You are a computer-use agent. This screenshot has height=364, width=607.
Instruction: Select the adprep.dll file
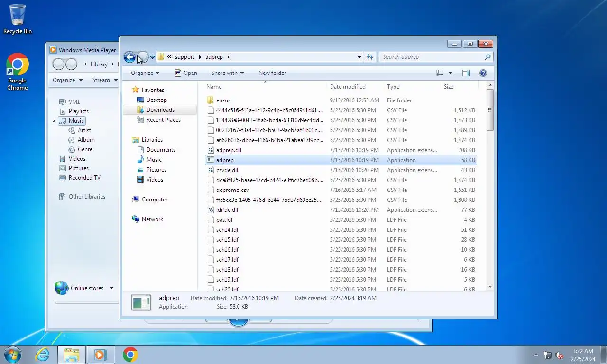[x=340, y=150]
